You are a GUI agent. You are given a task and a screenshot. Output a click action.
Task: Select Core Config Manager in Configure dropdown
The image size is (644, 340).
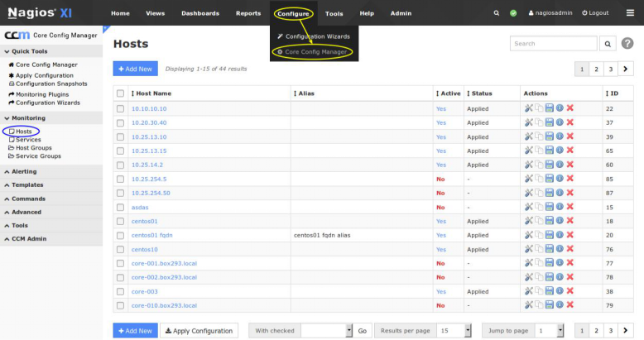click(313, 52)
